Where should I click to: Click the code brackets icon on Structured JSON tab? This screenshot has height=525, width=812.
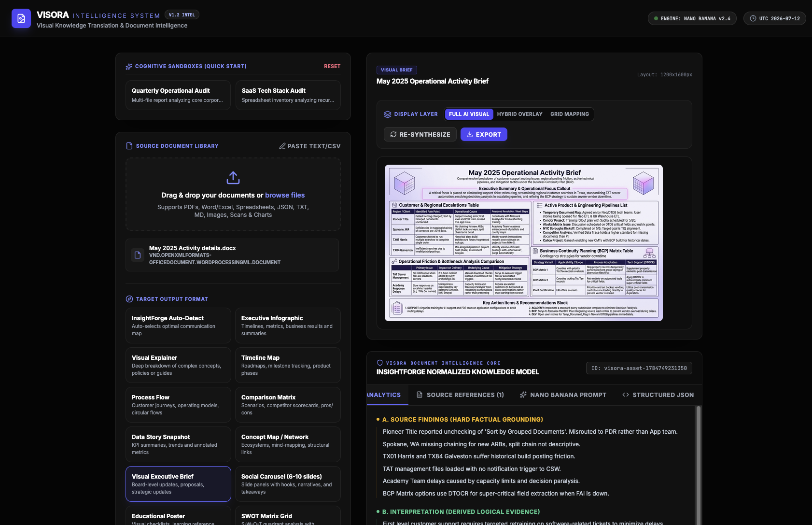coord(626,395)
